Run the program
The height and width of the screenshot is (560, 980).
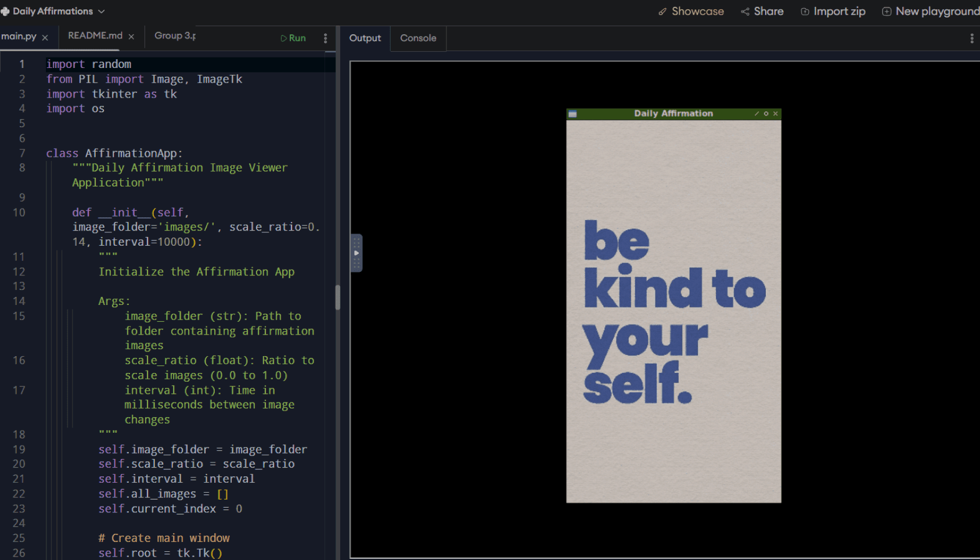click(x=293, y=38)
